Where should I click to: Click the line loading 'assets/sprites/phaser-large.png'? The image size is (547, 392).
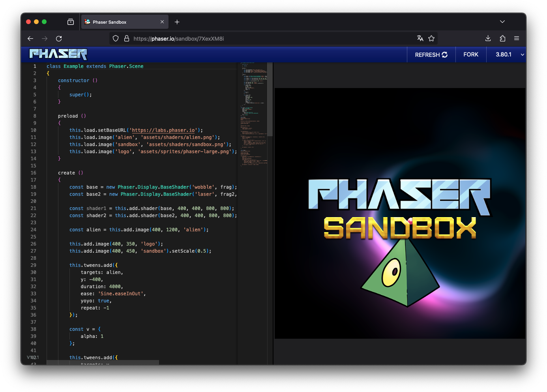(x=153, y=152)
